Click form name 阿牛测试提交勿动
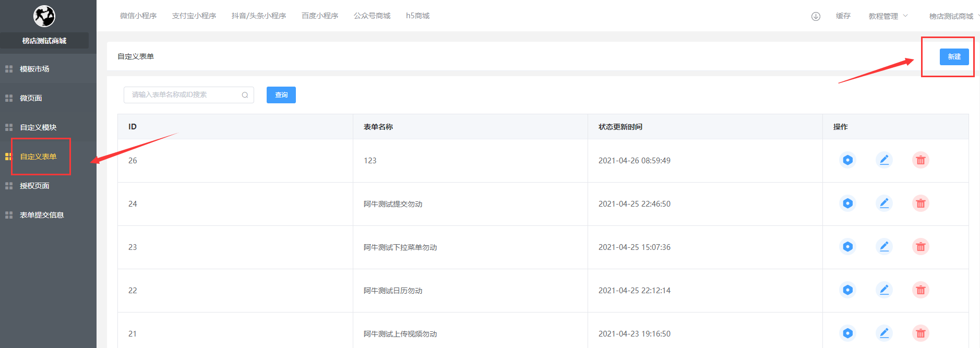Image resolution: width=980 pixels, height=348 pixels. click(x=393, y=204)
